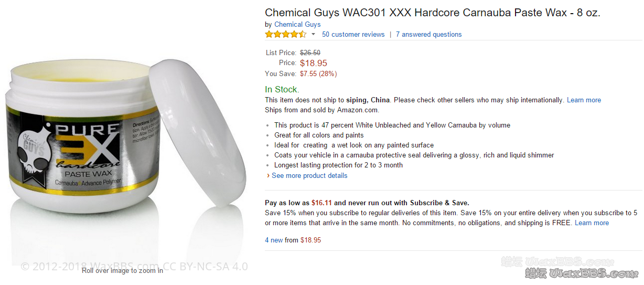Click the wax jar product image
The width and height of the screenshot is (644, 285).
click(x=84, y=152)
